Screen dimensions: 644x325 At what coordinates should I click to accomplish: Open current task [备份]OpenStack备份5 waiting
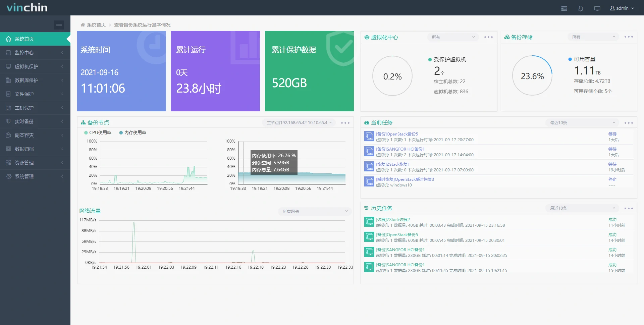[x=397, y=134]
